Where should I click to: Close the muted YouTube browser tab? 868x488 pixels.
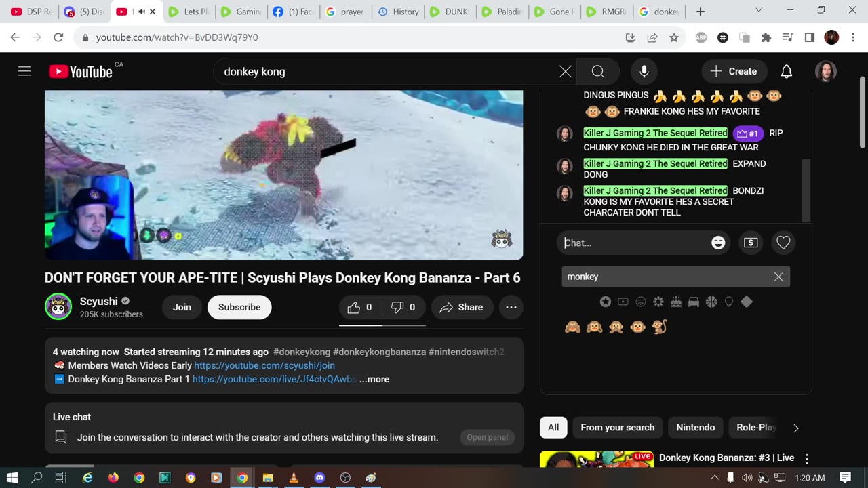point(153,12)
